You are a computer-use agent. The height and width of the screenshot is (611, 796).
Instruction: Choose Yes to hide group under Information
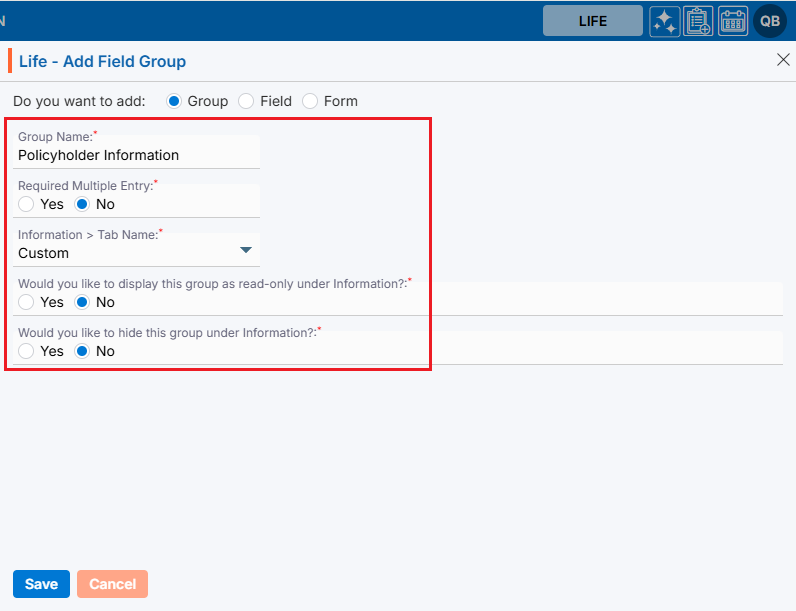[x=27, y=351]
